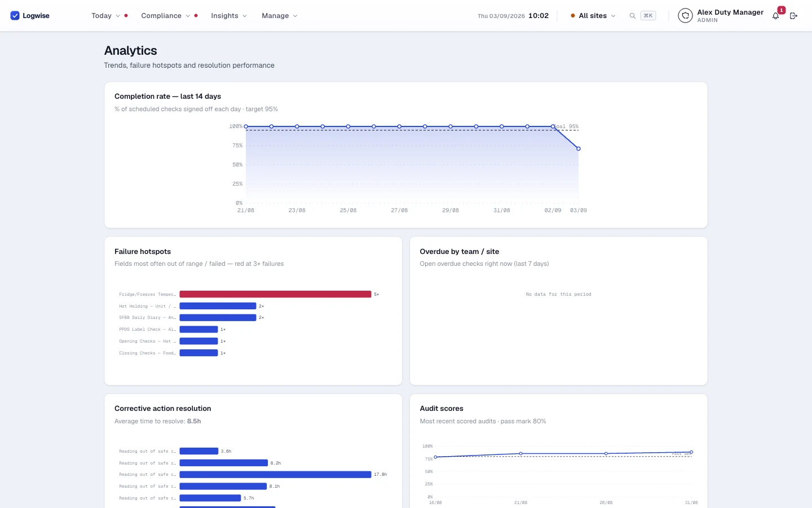Image resolution: width=812 pixels, height=508 pixels.
Task: Click the ⌘K shortcut badge
Action: point(648,16)
